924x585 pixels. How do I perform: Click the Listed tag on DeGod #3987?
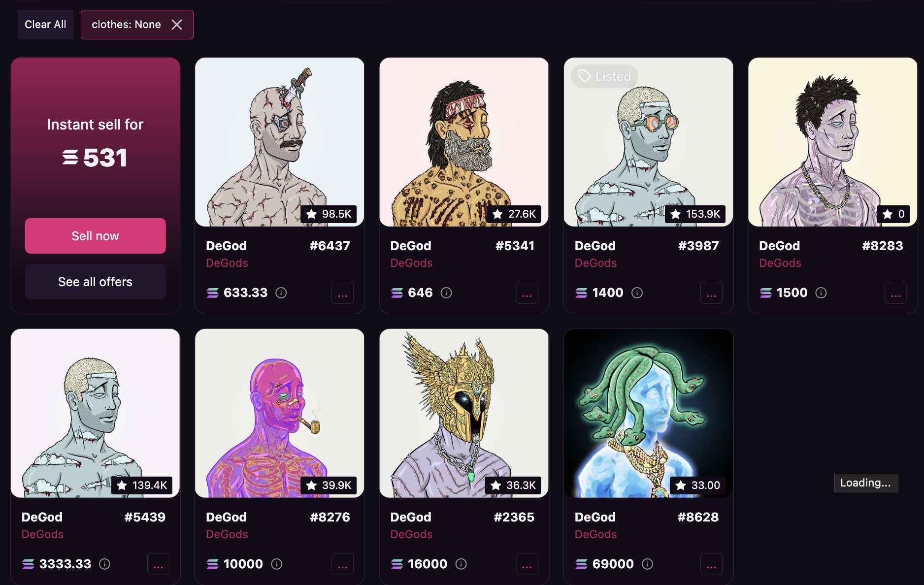click(x=604, y=76)
